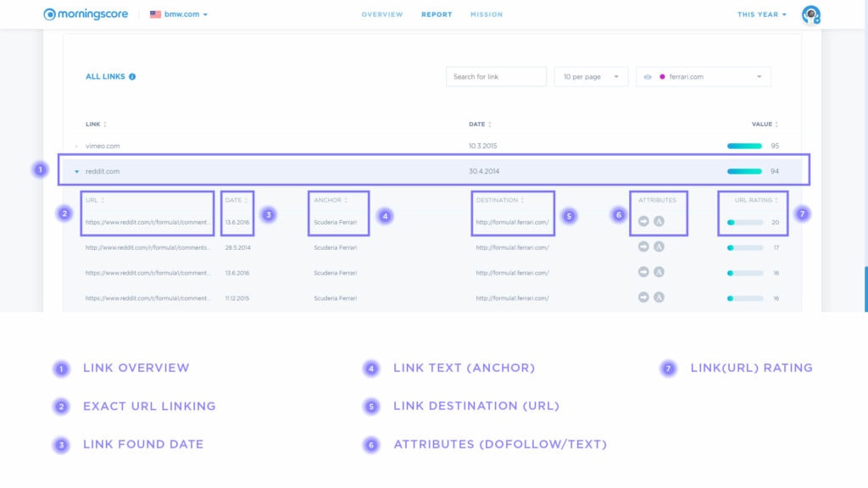Click the Search for link field
Screen dimensions: 868x488
tap(496, 77)
